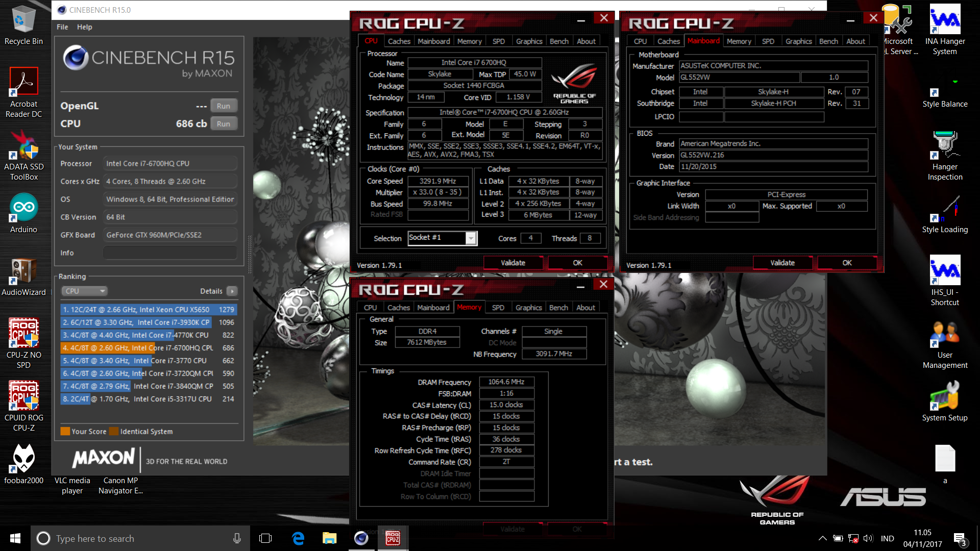Viewport: 980px width, 551px height.
Task: Switch to Bench tab in CPU window
Action: (x=559, y=41)
